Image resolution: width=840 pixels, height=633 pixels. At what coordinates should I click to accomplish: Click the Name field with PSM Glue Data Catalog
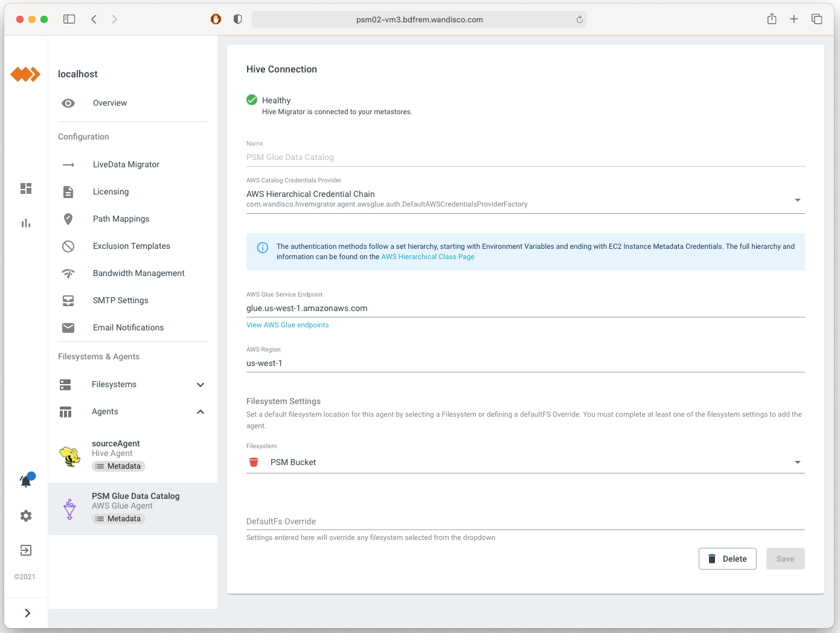click(525, 158)
